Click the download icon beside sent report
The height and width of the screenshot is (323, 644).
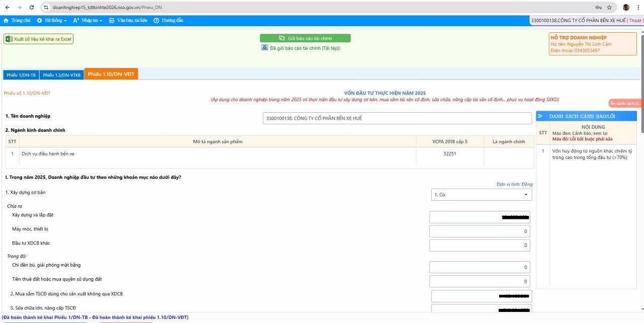[x=265, y=48]
